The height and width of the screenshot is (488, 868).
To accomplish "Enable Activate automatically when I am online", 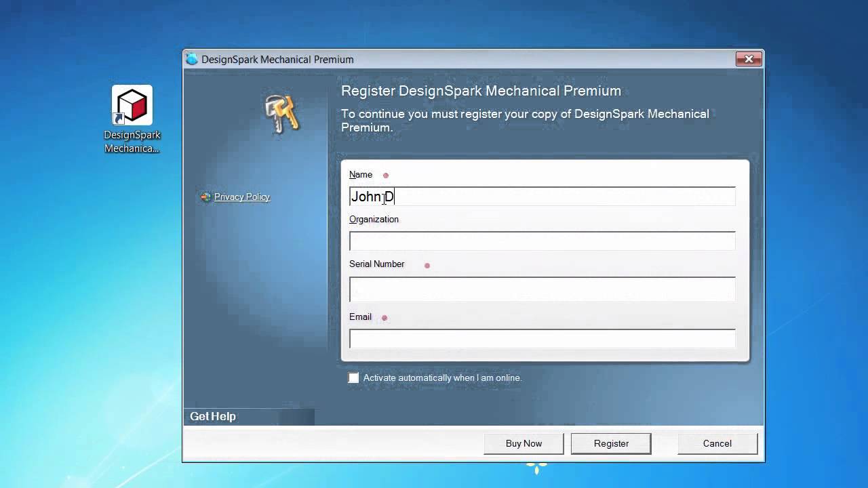I will (x=353, y=378).
